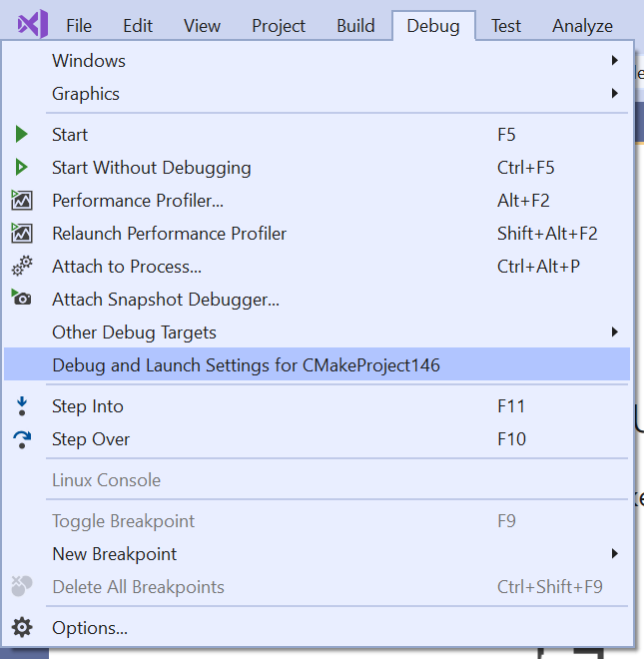Click Toggle Breakpoint entry

(317, 521)
